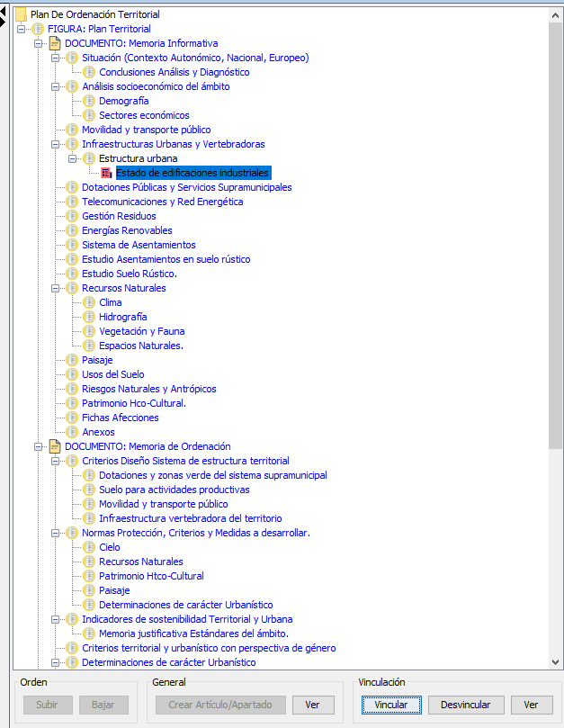The height and width of the screenshot is (728, 564).
Task: Click Ver in the Vinculación group
Action: [532, 705]
